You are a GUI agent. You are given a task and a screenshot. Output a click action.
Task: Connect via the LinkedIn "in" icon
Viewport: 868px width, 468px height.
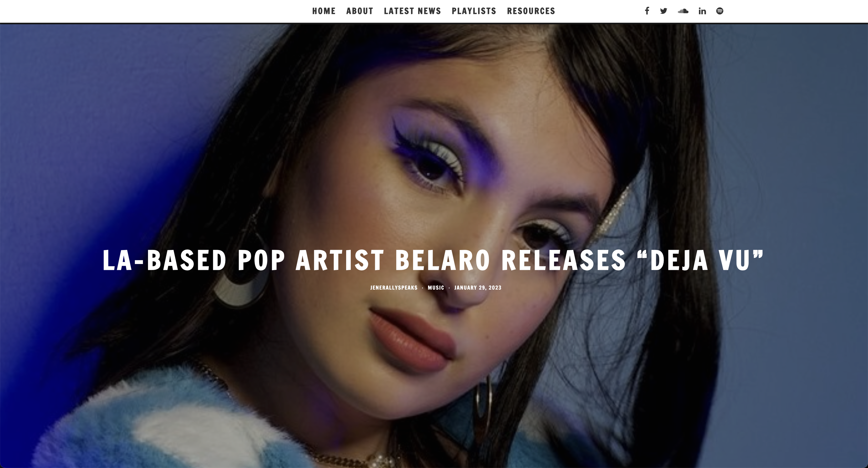click(x=702, y=11)
